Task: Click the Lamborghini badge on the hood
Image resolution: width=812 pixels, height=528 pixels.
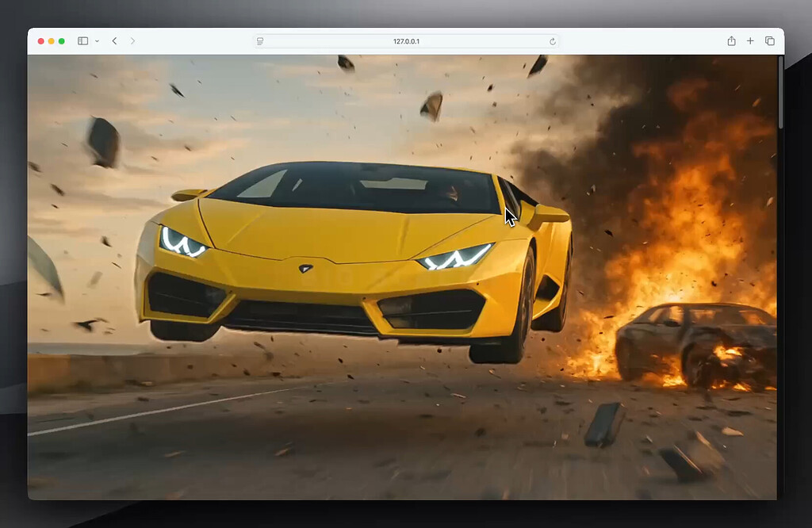Action: 305,270
